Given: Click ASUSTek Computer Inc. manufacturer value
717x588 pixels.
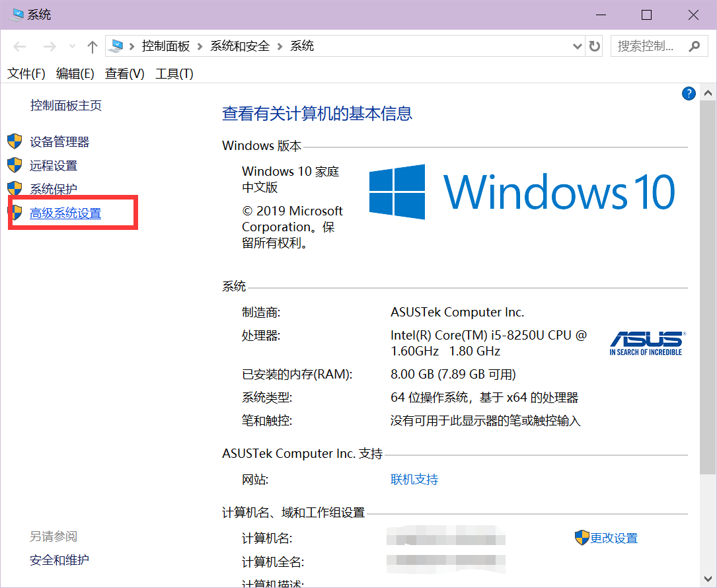Looking at the screenshot, I should click(457, 312).
